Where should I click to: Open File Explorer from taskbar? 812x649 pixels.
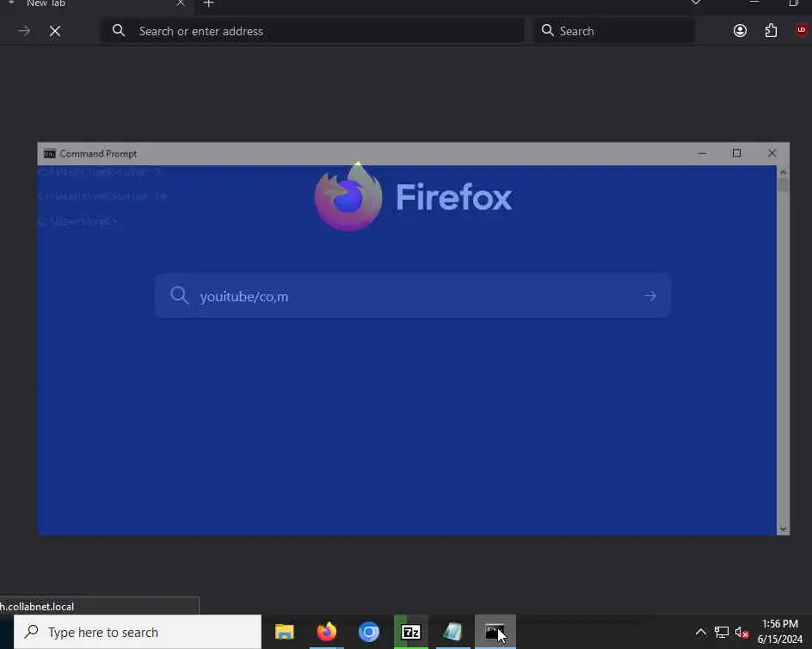pos(285,633)
